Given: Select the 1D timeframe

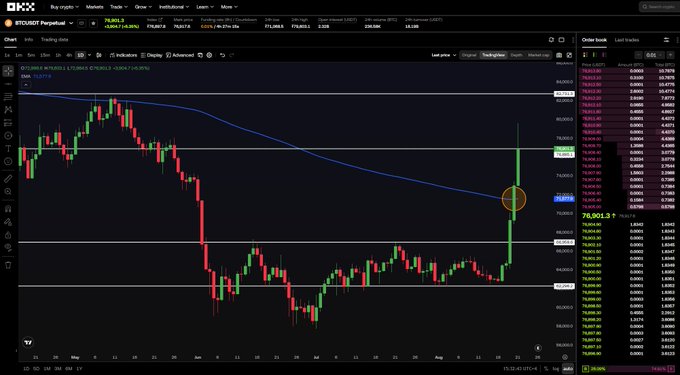Looking at the screenshot, I should point(80,55).
